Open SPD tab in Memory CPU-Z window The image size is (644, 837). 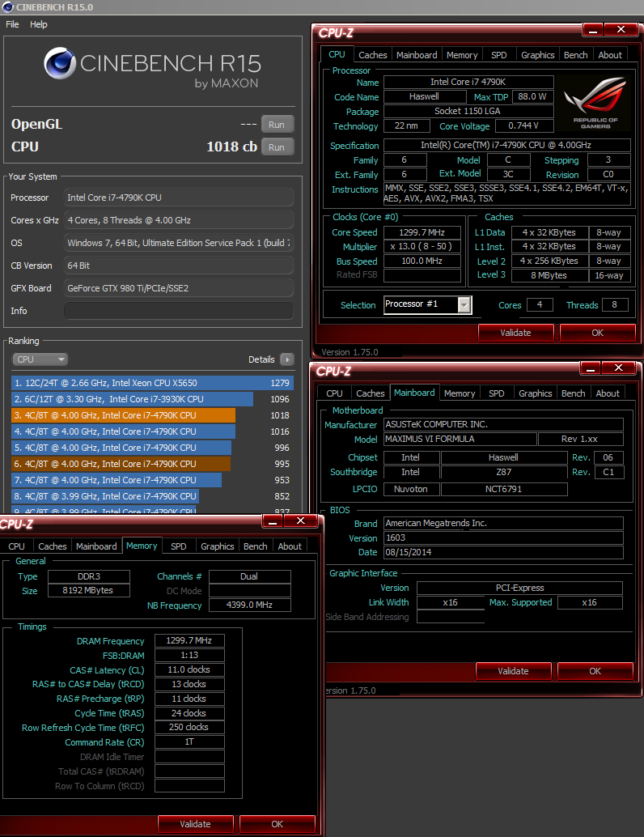179,546
